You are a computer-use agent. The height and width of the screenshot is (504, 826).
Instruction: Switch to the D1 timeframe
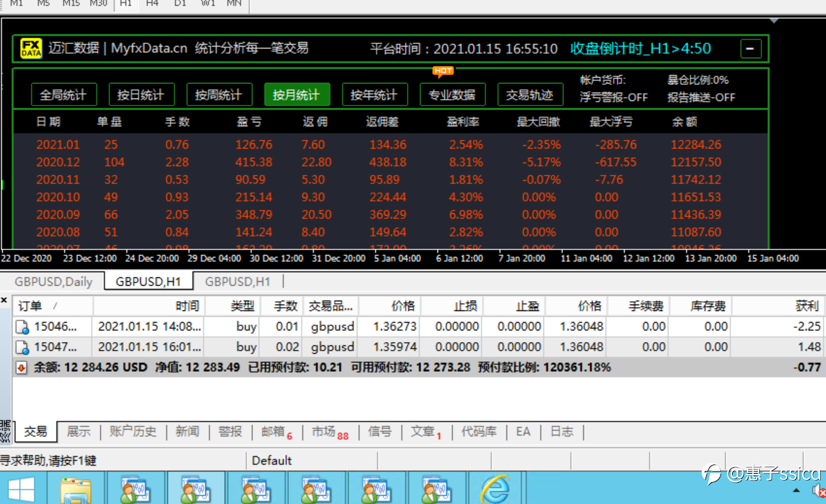point(180,4)
